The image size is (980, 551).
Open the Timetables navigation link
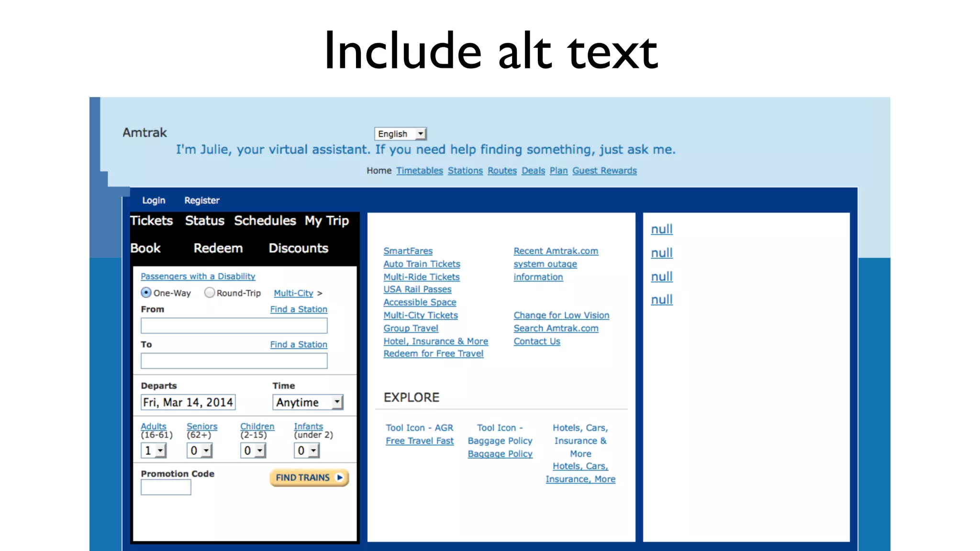pos(420,171)
